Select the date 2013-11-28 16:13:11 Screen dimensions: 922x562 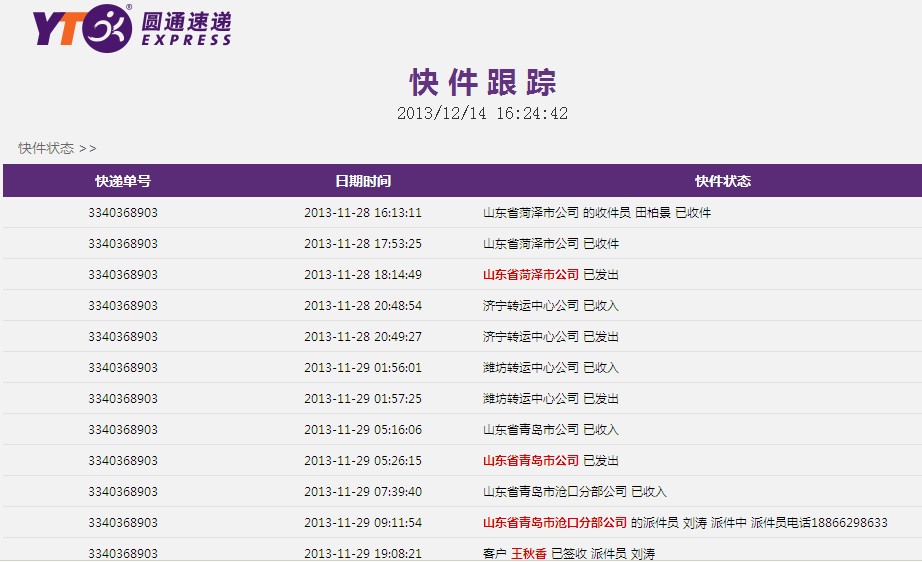(363, 213)
